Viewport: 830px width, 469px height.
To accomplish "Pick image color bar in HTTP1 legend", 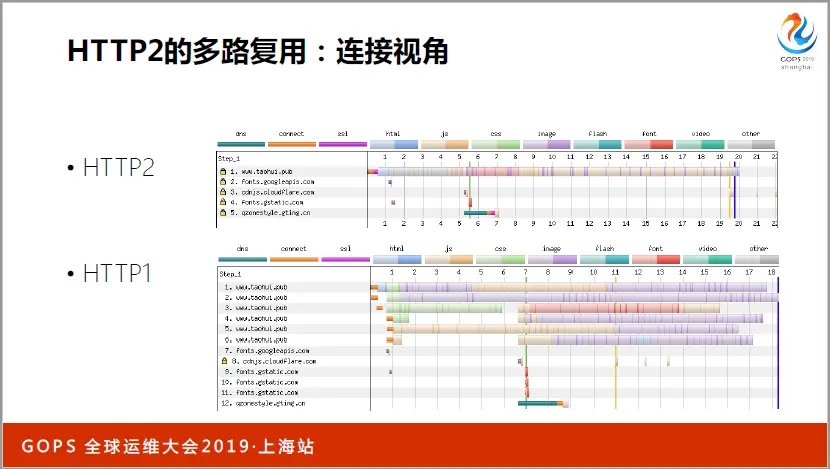I will (552, 259).
